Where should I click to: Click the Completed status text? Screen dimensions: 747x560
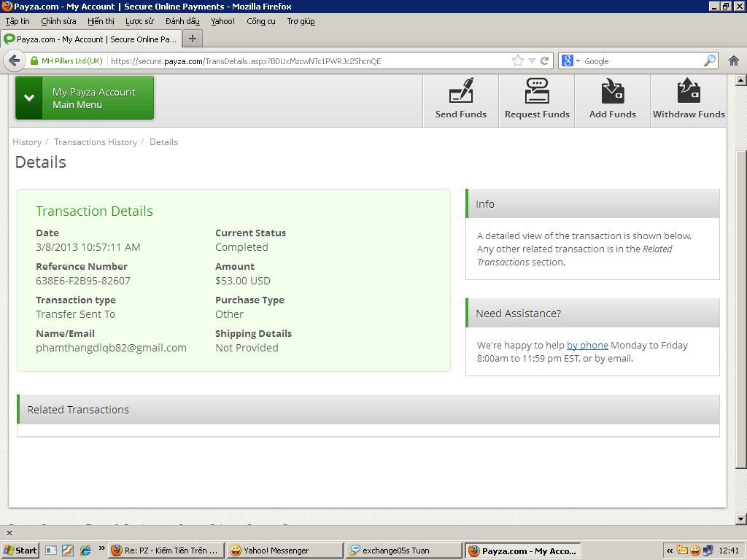point(241,247)
